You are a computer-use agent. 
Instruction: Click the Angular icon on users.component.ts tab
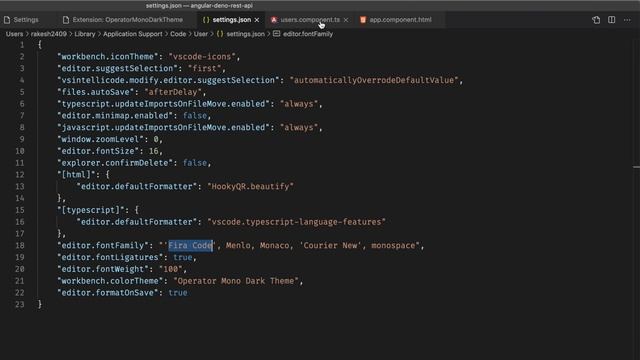(274, 20)
